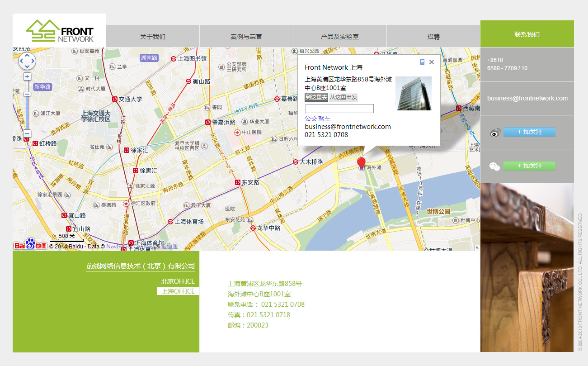588x366 pixels.
Task: Click the blue Weibo 加关注 follow button
Action: click(529, 132)
